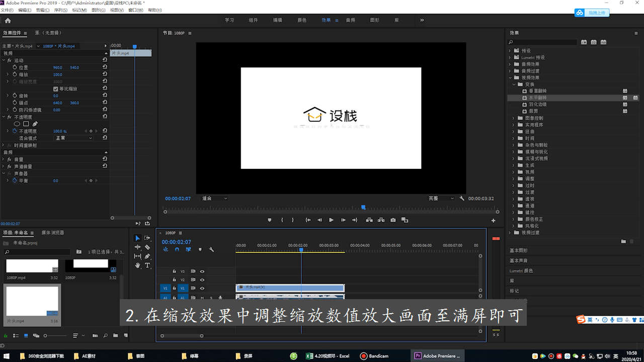The height and width of the screenshot is (362, 644).
Task: Click program monitor scrubber playhead
Action: pyautogui.click(x=363, y=207)
